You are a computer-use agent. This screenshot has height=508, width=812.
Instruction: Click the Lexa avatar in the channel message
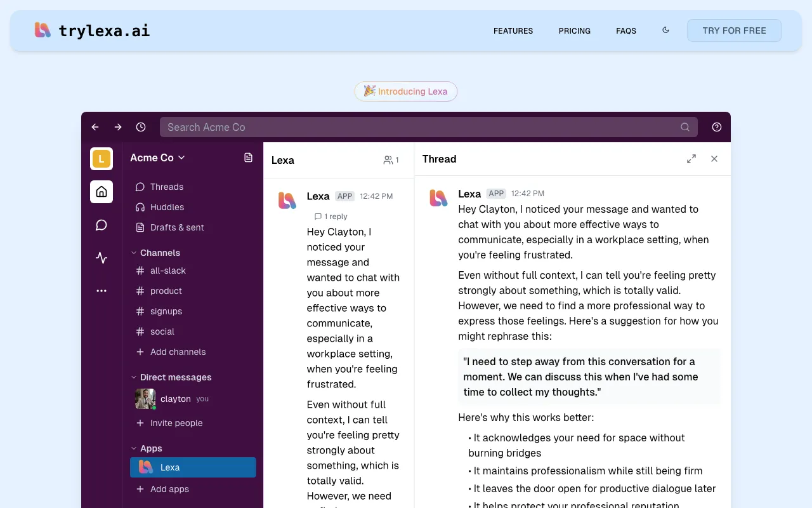(287, 201)
